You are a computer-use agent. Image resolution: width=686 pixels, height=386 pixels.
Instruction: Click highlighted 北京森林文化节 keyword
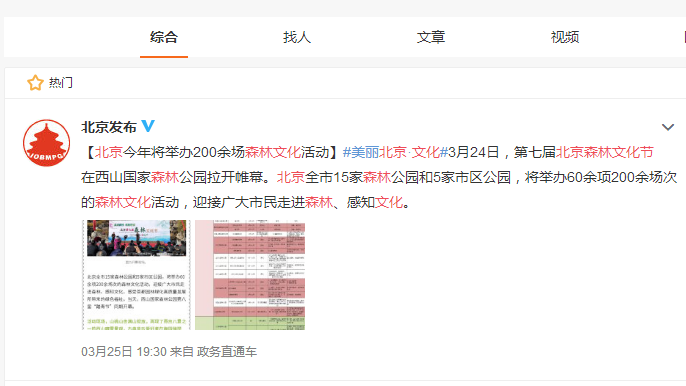pos(605,152)
